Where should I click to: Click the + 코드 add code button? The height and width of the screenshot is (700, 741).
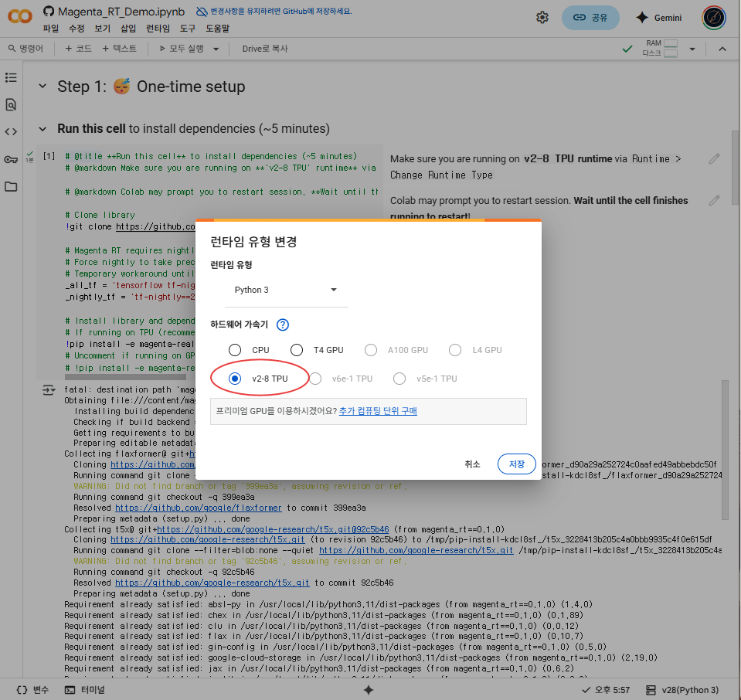[78, 49]
